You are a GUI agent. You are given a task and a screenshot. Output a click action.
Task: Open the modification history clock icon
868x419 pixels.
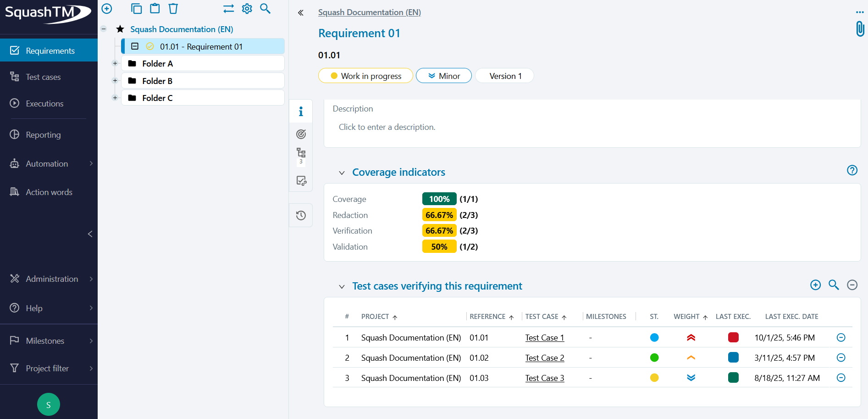tap(301, 215)
